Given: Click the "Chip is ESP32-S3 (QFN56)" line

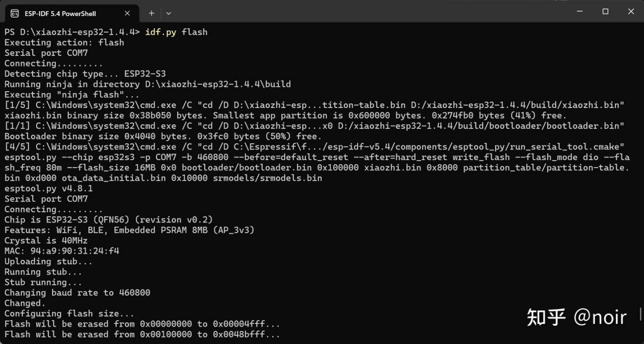Looking at the screenshot, I should point(109,220).
